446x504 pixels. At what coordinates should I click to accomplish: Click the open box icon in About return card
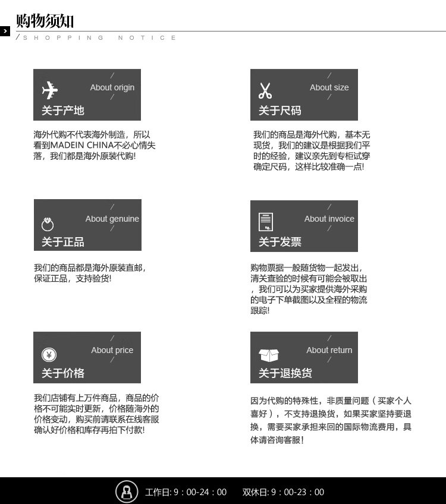tap(269, 355)
